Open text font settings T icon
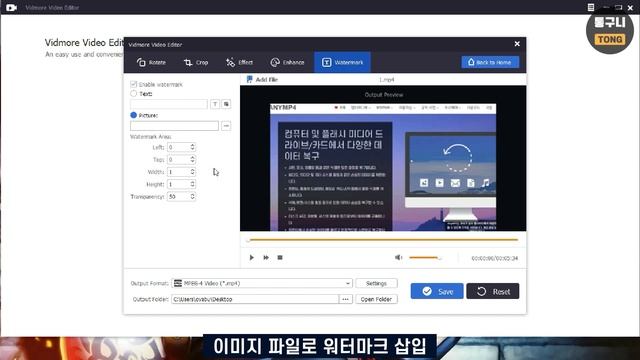This screenshot has height=360, width=640. click(x=215, y=104)
